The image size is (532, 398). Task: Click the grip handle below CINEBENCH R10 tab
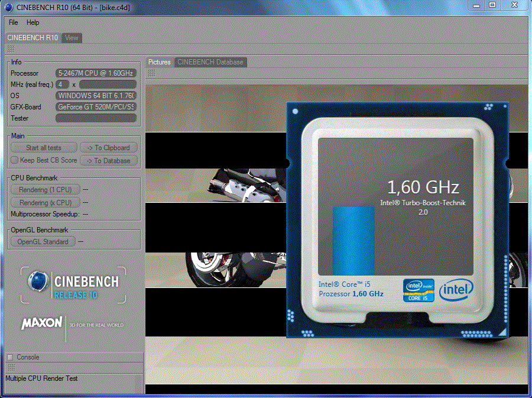[11, 49]
